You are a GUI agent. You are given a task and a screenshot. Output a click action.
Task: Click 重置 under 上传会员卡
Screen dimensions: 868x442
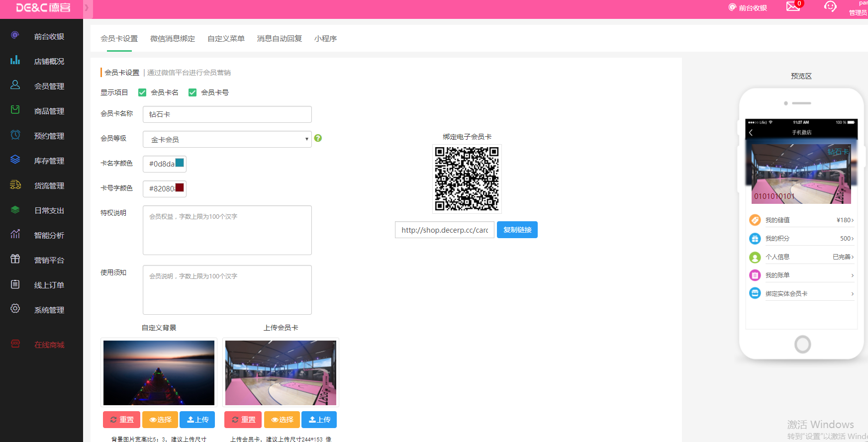pos(243,420)
